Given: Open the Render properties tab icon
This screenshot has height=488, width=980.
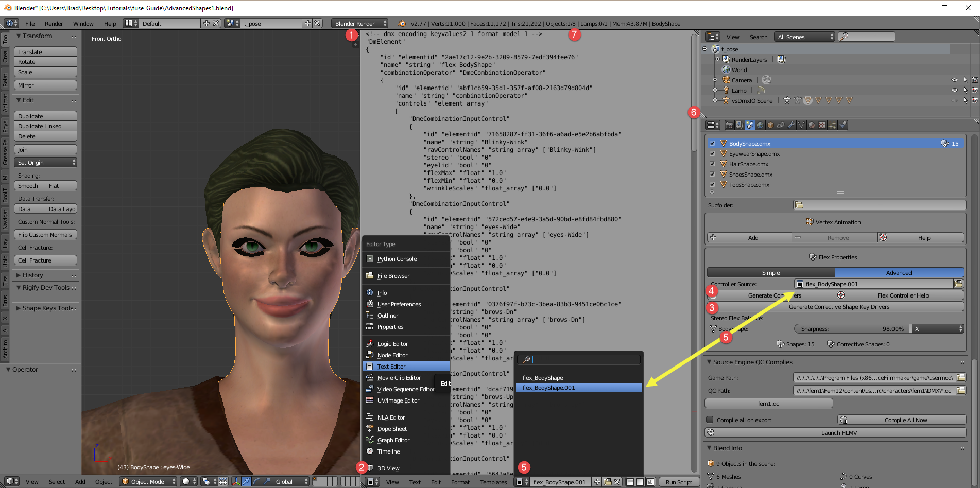Looking at the screenshot, I should (x=729, y=125).
